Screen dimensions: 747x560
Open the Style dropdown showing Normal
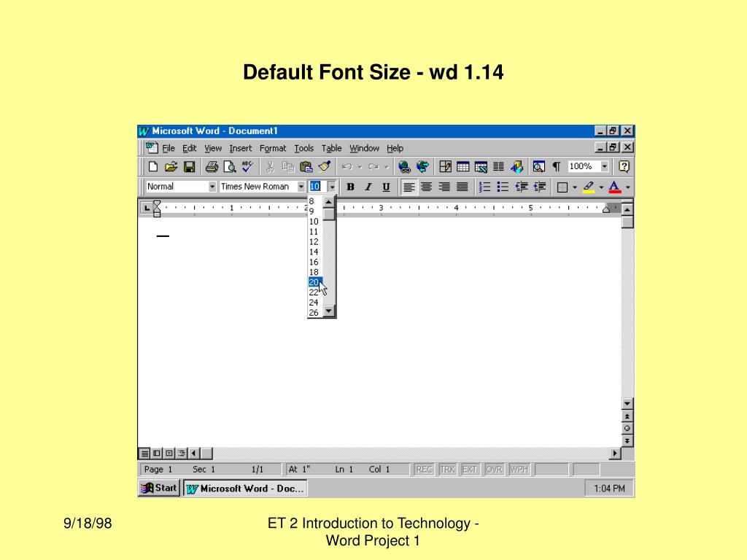[212, 187]
